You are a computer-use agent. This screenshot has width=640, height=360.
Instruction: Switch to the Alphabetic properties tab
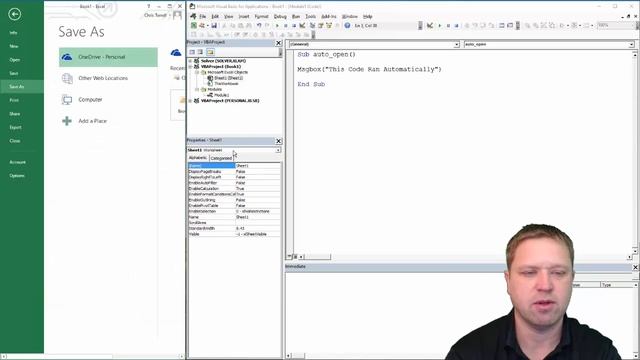pyautogui.click(x=198, y=158)
